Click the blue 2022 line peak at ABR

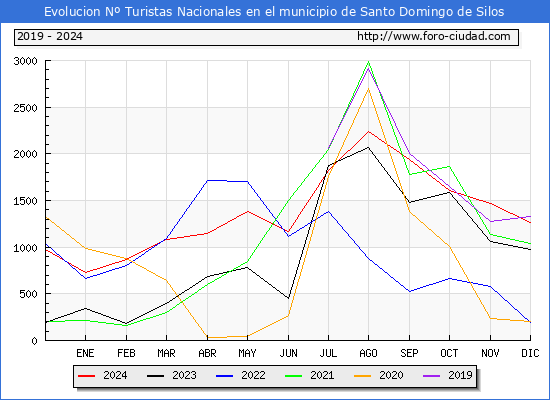pos(207,180)
